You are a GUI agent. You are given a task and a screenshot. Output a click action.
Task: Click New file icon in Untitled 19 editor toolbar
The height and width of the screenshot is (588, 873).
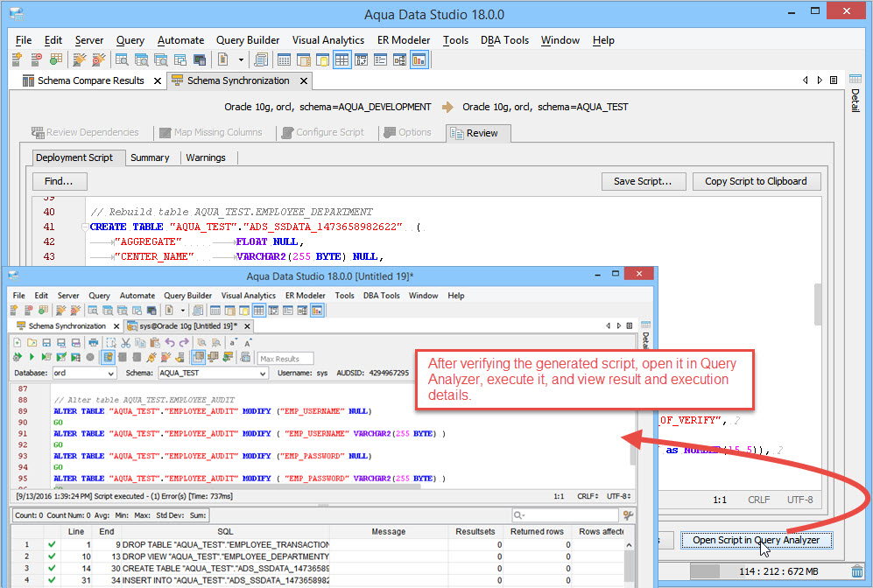pyautogui.click(x=18, y=343)
